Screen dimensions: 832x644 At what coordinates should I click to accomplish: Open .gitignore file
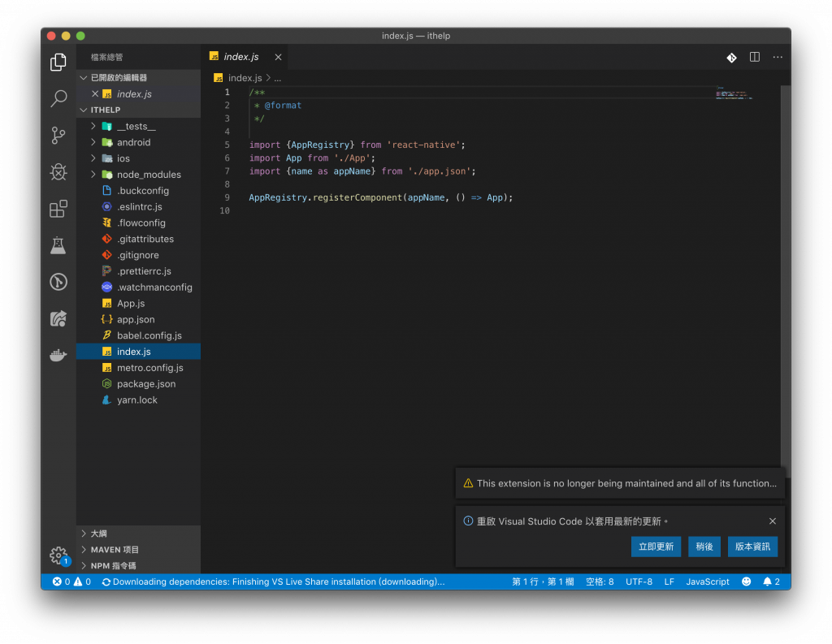[138, 255]
